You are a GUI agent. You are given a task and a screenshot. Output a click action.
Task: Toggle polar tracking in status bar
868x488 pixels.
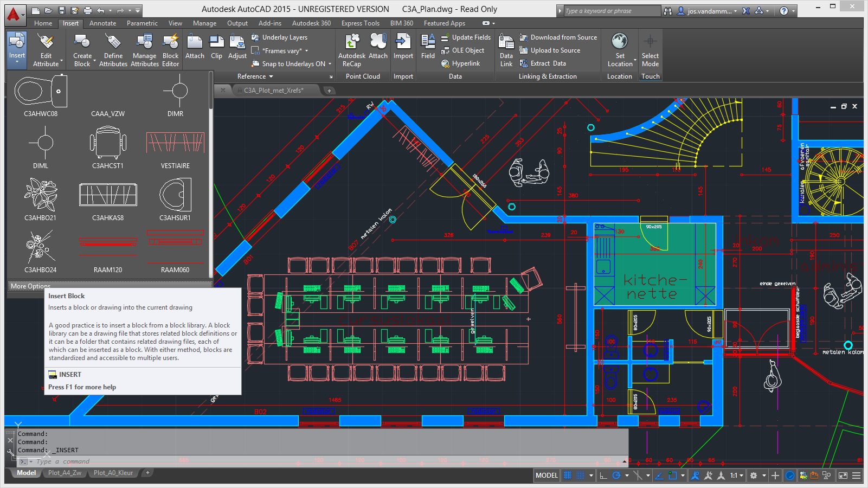point(616,476)
